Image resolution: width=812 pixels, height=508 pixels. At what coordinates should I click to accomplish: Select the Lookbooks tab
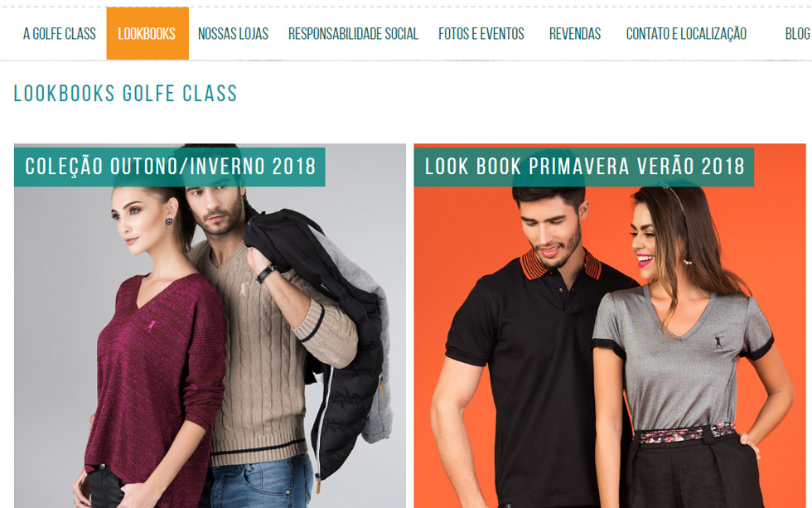[x=147, y=34]
